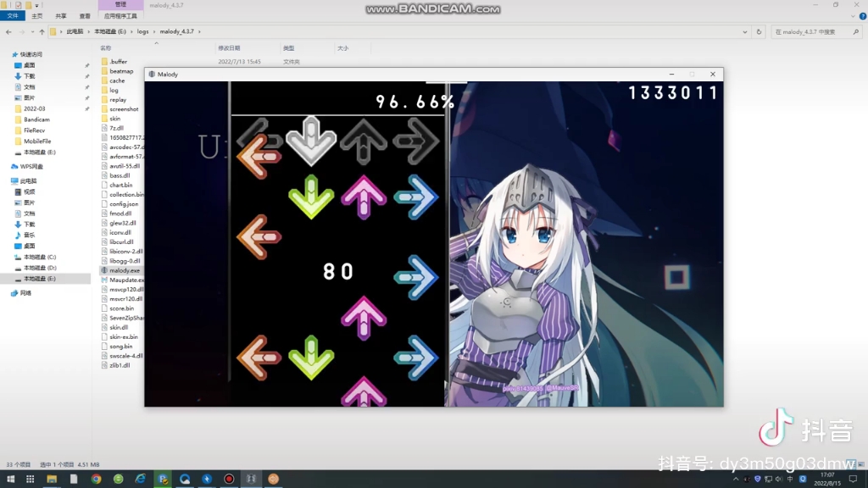
Task: Open the address bar history dropdown
Action: pyautogui.click(x=744, y=32)
